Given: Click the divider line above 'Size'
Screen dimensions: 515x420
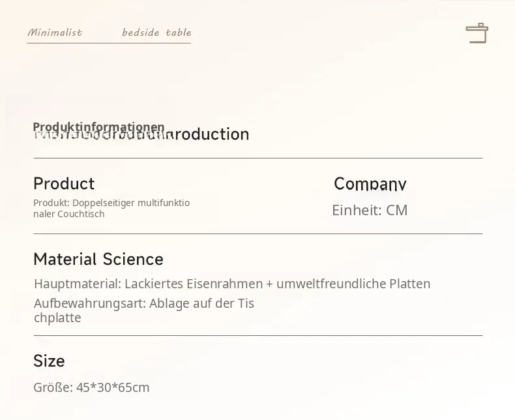Looking at the screenshot, I should [x=258, y=335].
